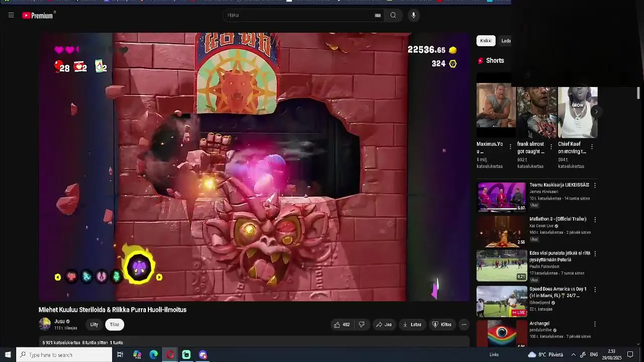Switch to Opera browser on taskbar
644x362 pixels.
(170, 354)
